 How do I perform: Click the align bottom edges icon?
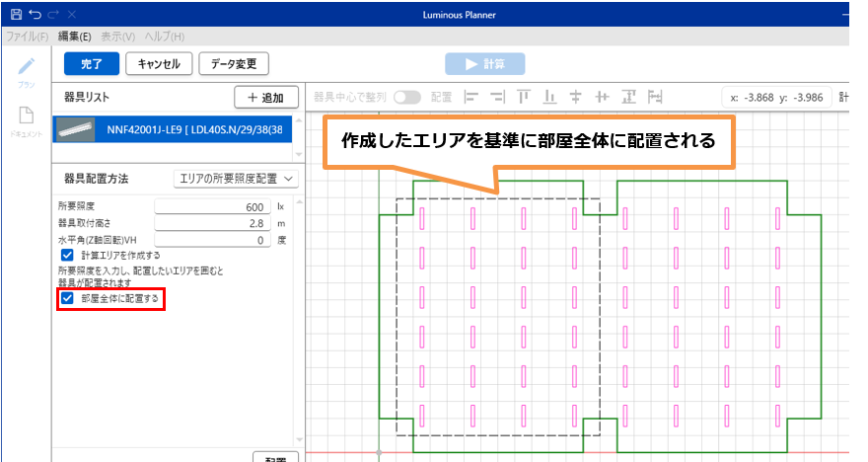(549, 97)
